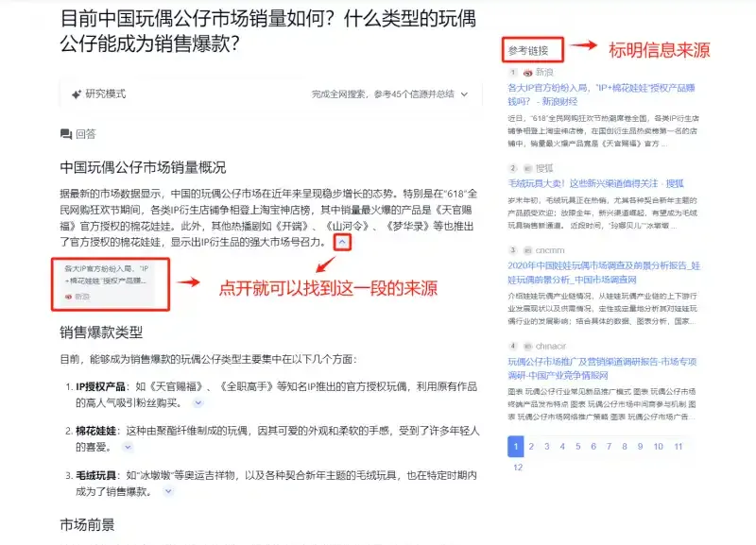Expand source chevron for 棉花娃娃 item

click(128, 447)
